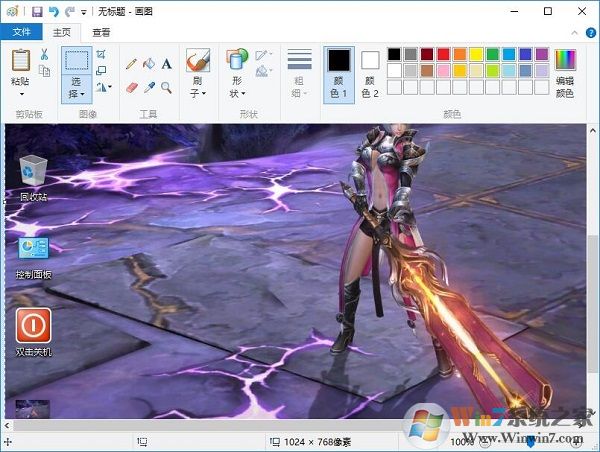Pick the red swatch in the palette
This screenshot has width=600, height=452.
pos(443,54)
